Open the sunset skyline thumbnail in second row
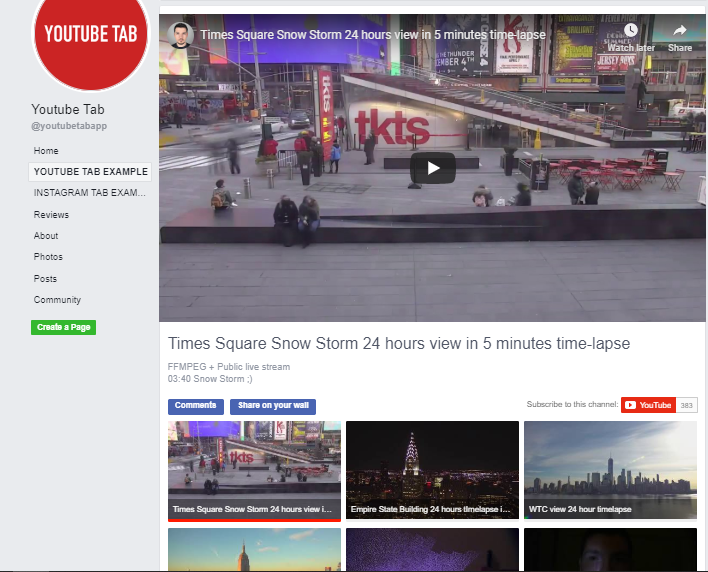 pyautogui.click(x=254, y=549)
